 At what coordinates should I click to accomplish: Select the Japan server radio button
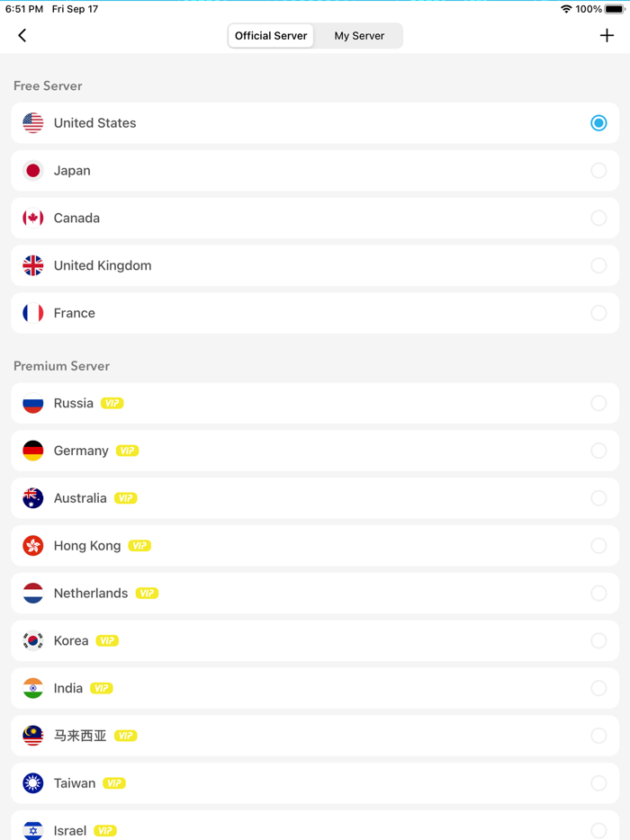598,170
